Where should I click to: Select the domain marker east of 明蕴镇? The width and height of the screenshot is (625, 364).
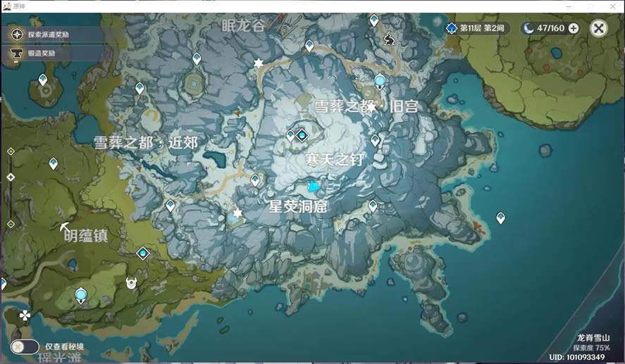pyautogui.click(x=143, y=253)
